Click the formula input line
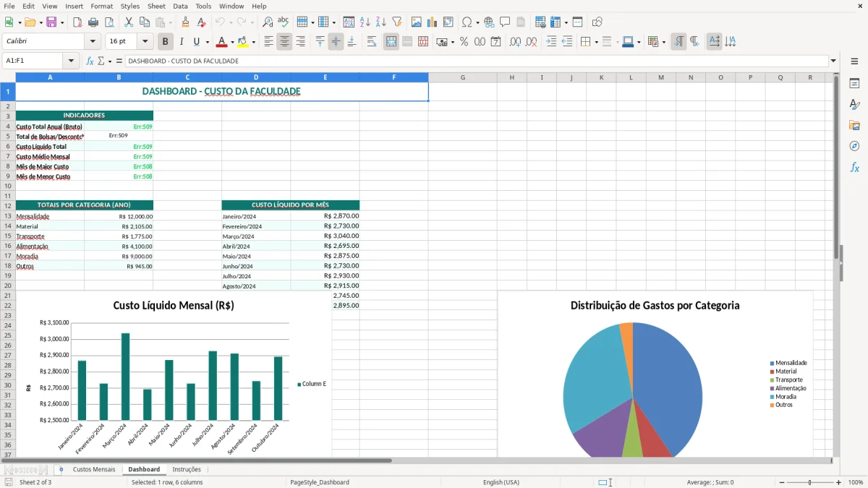Screen dimensions: 868x488 click(x=477, y=61)
